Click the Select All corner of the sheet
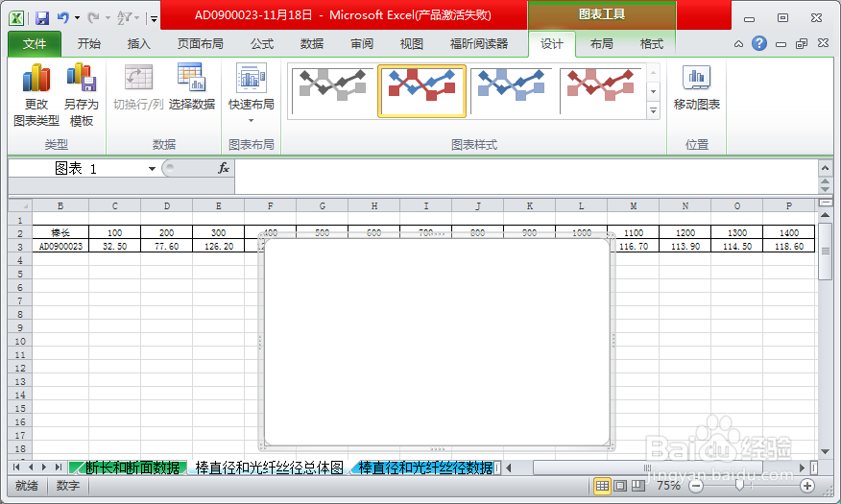841x504 pixels. pyautogui.click(x=20, y=205)
